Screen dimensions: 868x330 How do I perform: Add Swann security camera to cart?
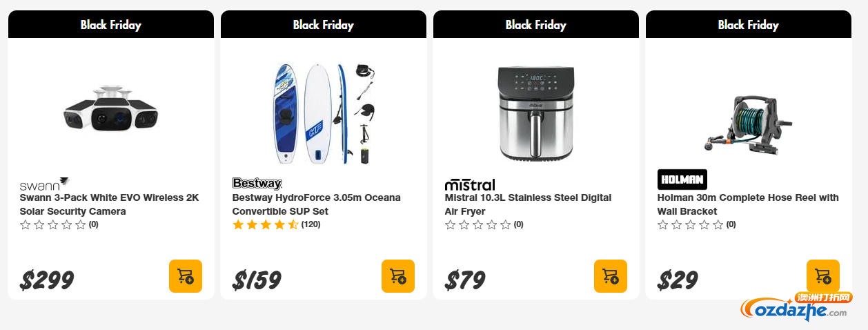186,276
